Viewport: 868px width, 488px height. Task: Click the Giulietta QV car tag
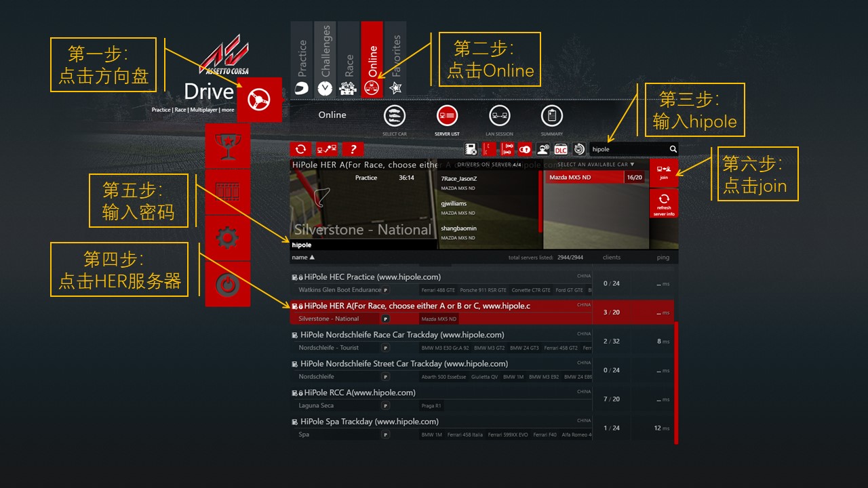tap(485, 377)
